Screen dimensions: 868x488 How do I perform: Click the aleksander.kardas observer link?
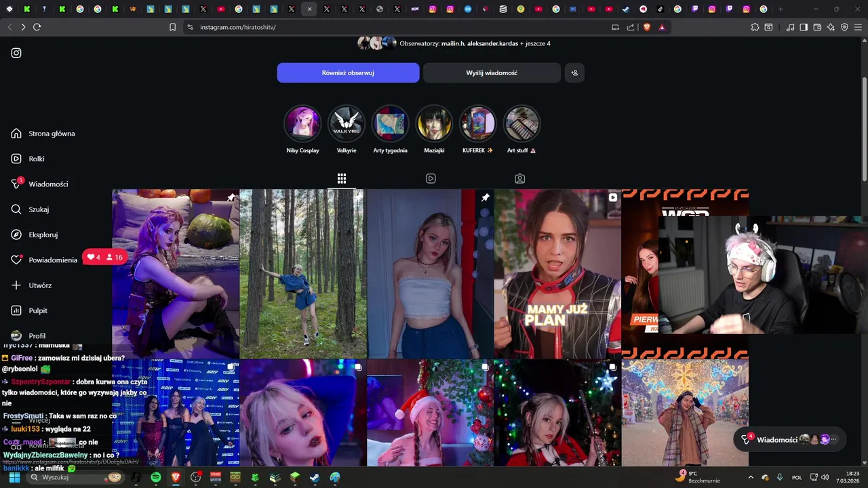[492, 43]
